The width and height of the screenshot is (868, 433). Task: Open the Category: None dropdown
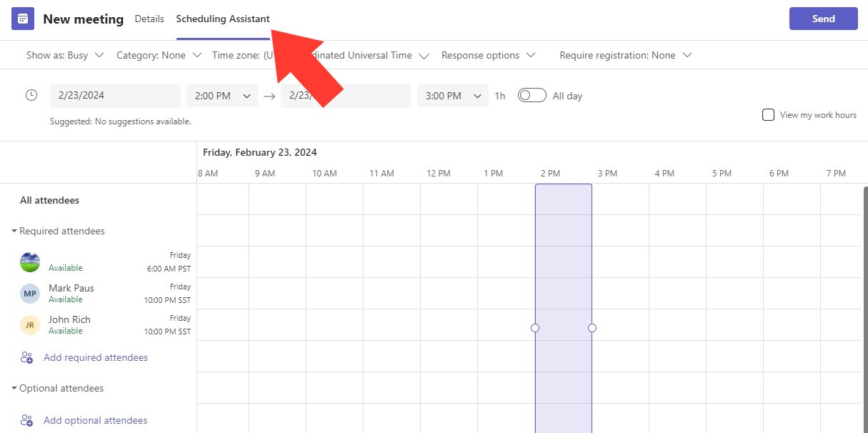tap(159, 55)
